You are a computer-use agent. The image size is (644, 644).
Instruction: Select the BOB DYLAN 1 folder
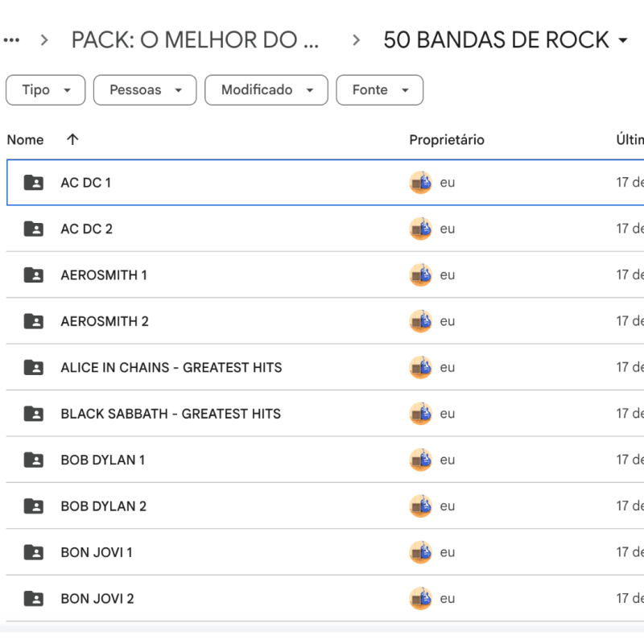click(x=103, y=460)
